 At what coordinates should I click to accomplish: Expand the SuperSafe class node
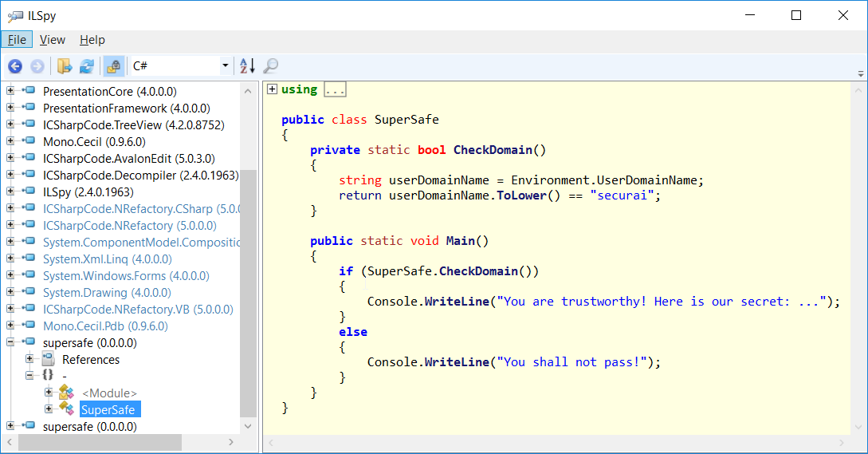point(49,409)
